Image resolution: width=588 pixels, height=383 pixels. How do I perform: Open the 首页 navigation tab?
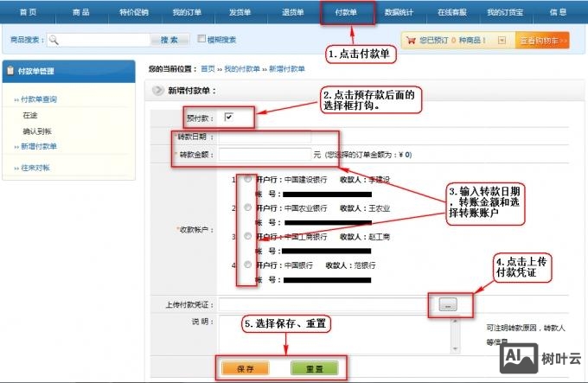coord(29,12)
